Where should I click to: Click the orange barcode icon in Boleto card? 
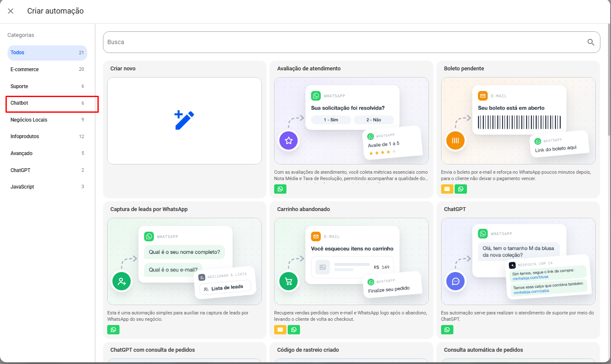[455, 141]
